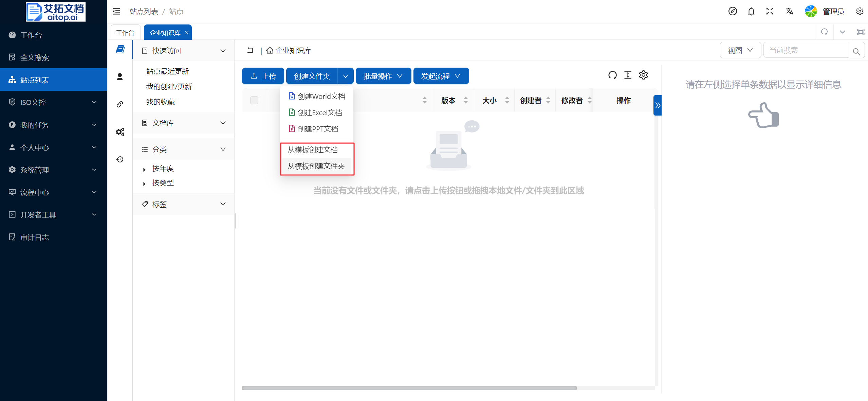Screen dimensions: 868x401
Task: Open the 视图 dropdown selector
Action: click(x=740, y=50)
